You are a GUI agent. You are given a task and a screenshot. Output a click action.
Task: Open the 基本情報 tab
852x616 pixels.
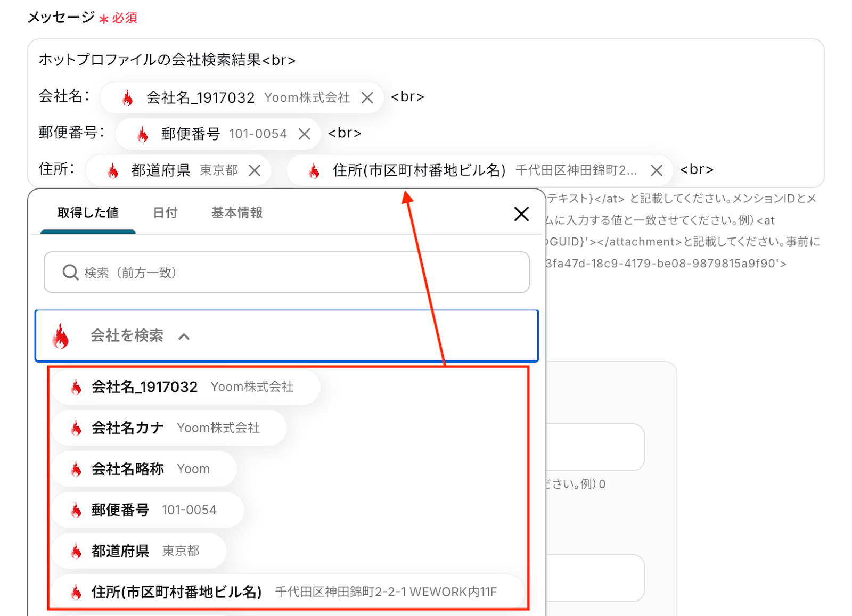pyautogui.click(x=237, y=213)
